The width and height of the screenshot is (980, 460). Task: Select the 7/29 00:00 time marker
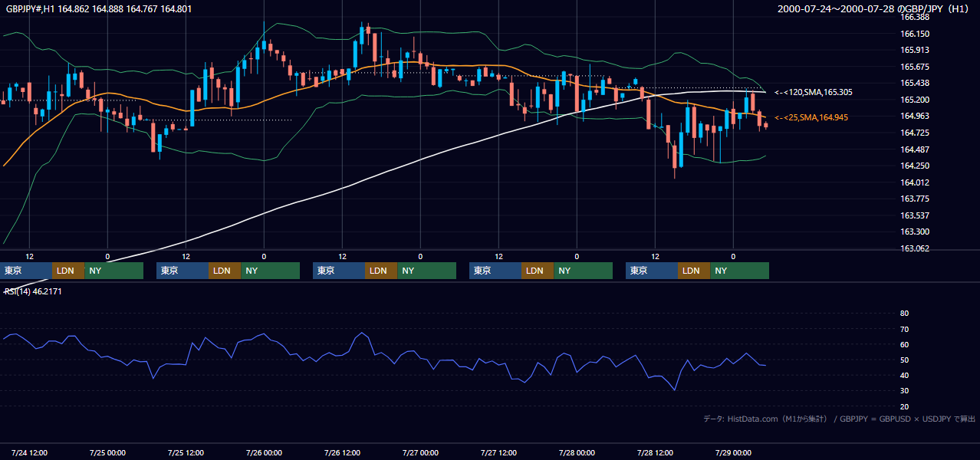[733, 452]
